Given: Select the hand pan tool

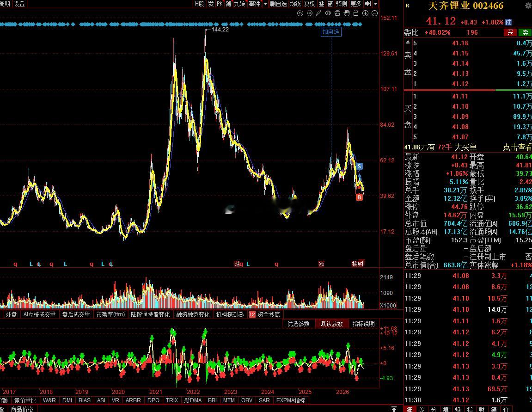Looking at the screenshot, I should click(346, 13).
